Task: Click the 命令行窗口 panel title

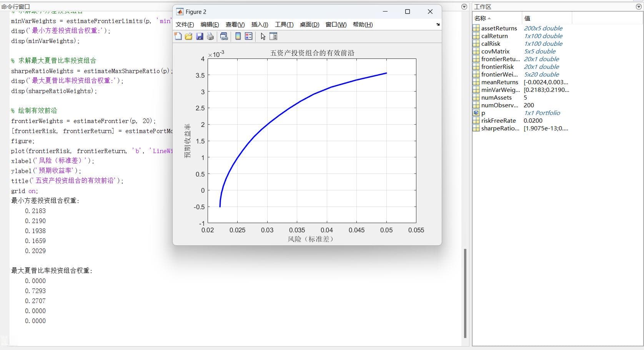Action: (15, 7)
